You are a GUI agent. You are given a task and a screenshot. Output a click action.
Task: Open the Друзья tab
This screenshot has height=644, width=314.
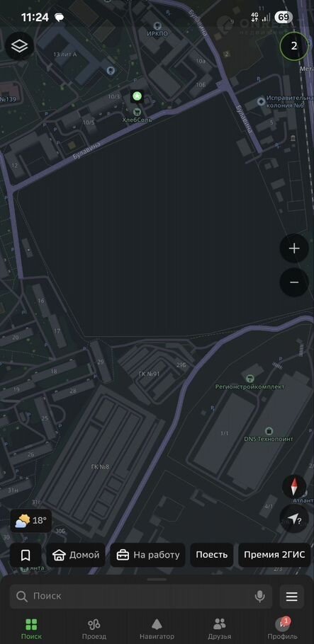219,629
